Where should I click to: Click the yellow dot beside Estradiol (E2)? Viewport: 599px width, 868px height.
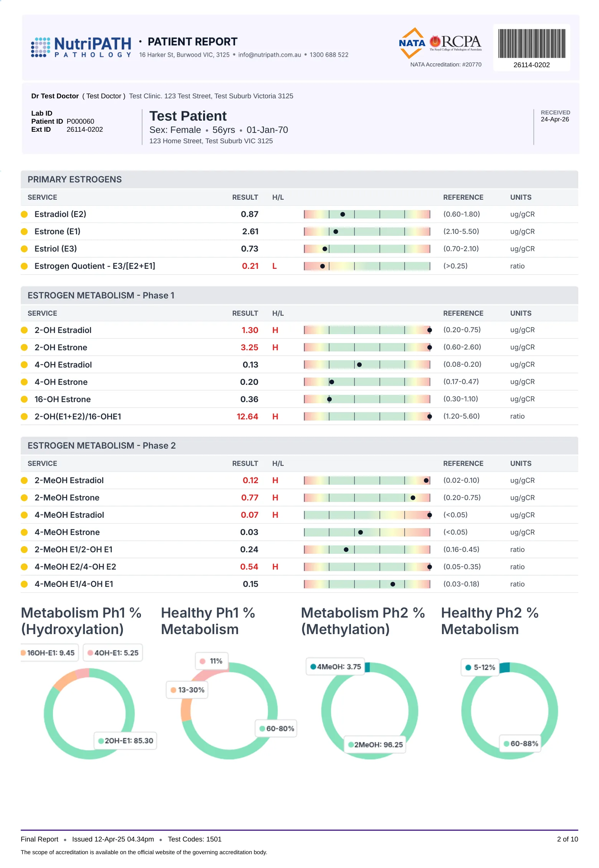[24, 214]
